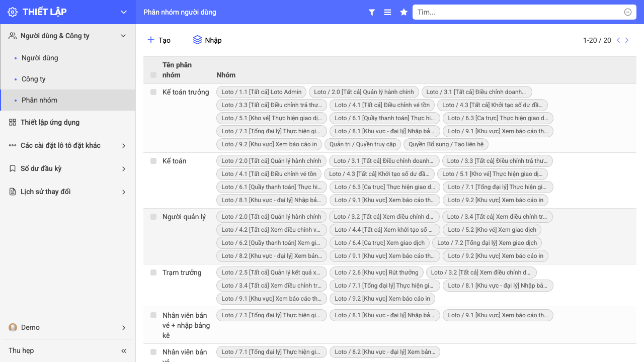644x362 pixels.
Task: Go to next page arrow
Action: [x=627, y=40]
